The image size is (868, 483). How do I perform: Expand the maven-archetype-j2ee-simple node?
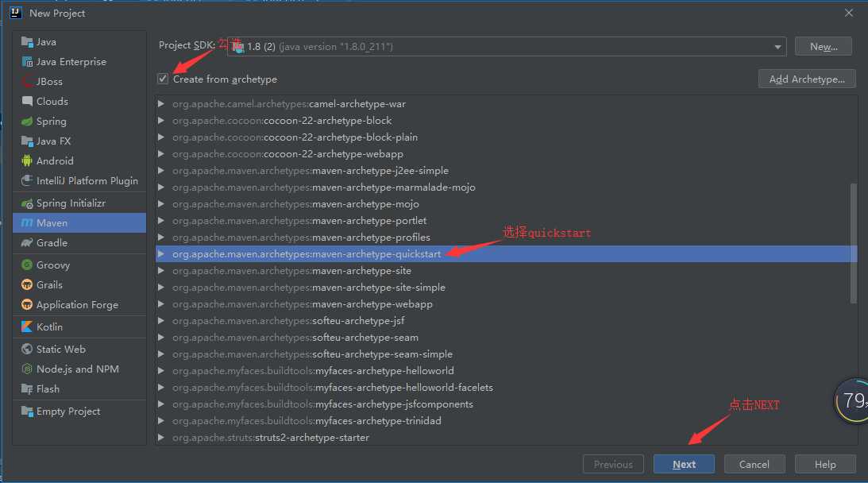click(x=160, y=171)
